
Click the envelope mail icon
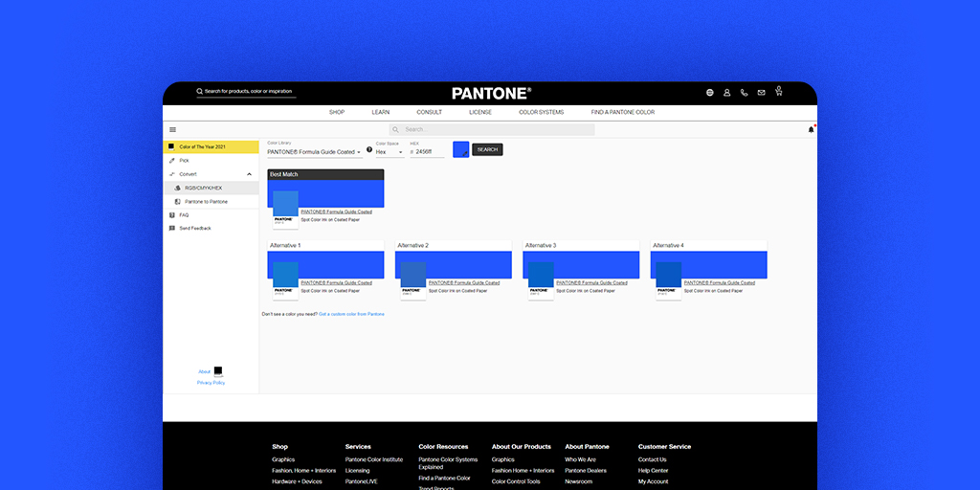(x=761, y=93)
